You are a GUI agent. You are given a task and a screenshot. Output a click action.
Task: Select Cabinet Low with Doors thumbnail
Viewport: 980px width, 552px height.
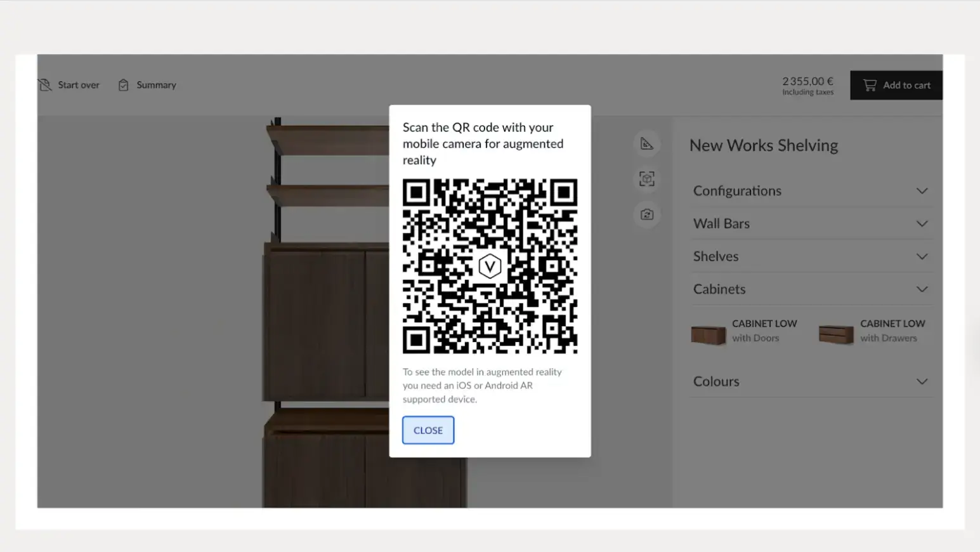[x=709, y=334]
